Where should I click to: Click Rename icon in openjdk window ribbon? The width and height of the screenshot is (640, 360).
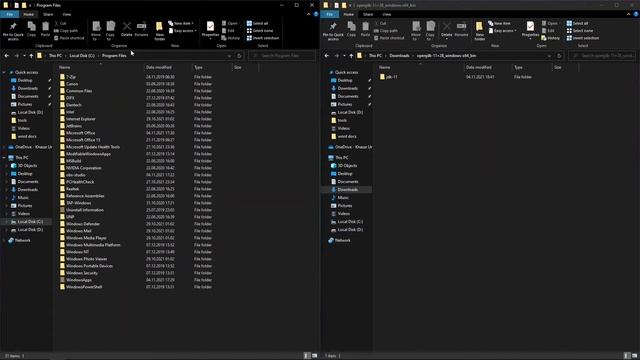point(461,29)
